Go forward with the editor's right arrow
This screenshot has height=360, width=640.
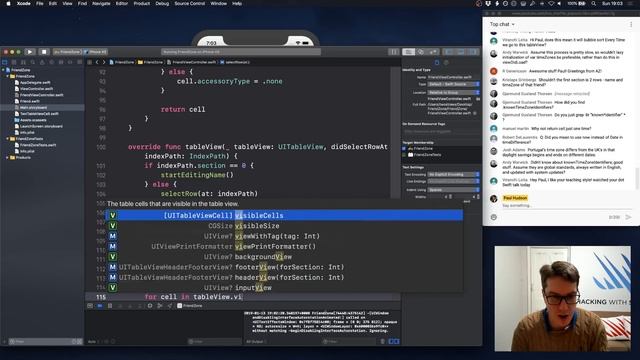[x=104, y=62]
